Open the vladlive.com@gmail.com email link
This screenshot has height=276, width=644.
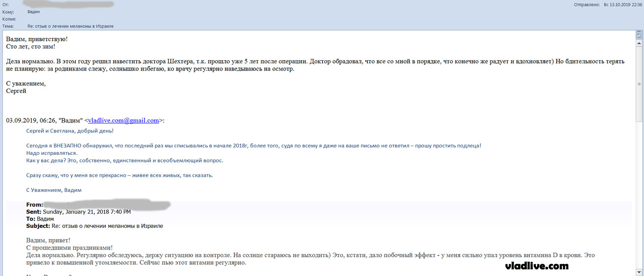[124, 121]
